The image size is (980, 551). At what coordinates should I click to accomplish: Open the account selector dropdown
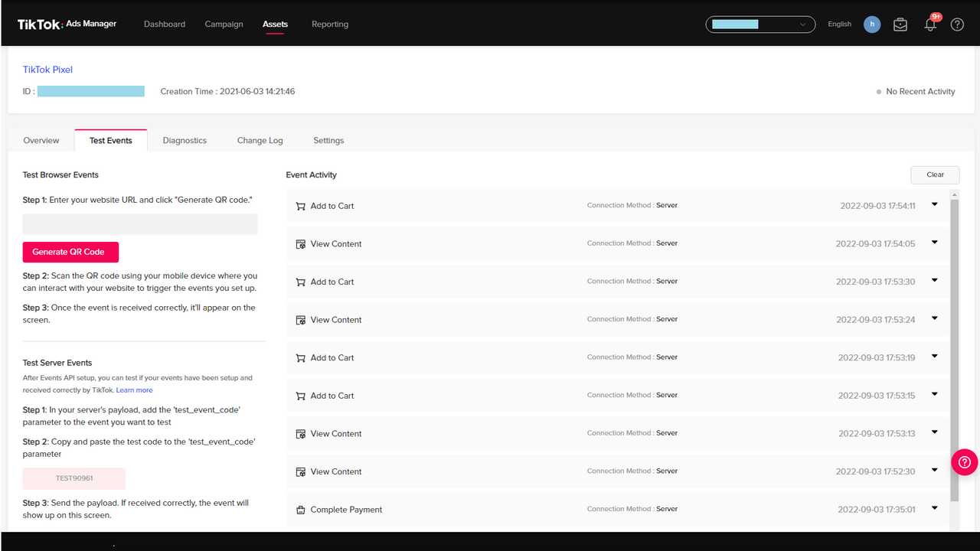[x=760, y=24]
